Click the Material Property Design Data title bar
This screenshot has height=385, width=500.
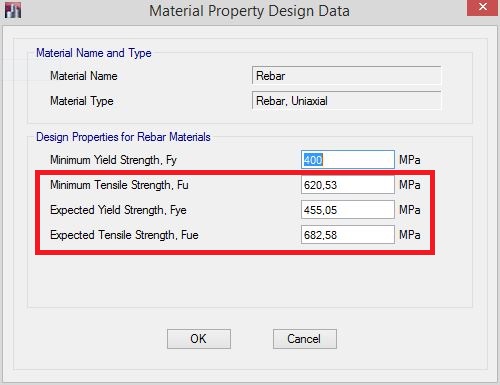pyautogui.click(x=249, y=11)
